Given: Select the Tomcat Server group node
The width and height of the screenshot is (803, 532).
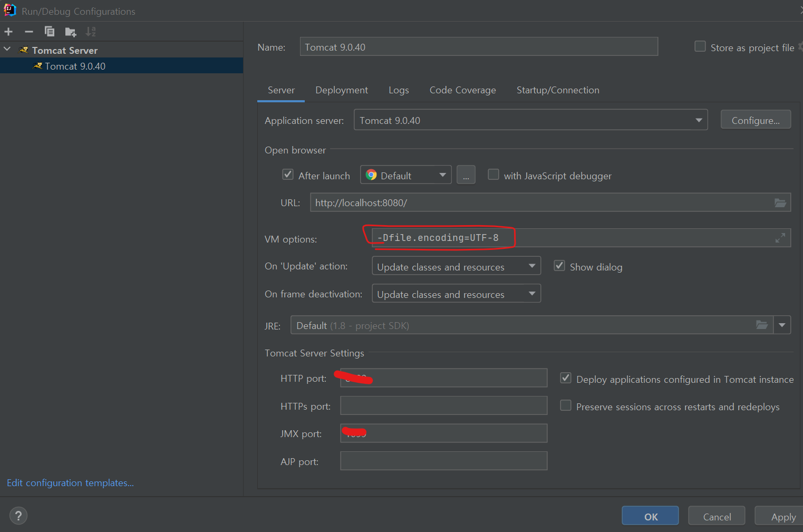Looking at the screenshot, I should (64, 50).
